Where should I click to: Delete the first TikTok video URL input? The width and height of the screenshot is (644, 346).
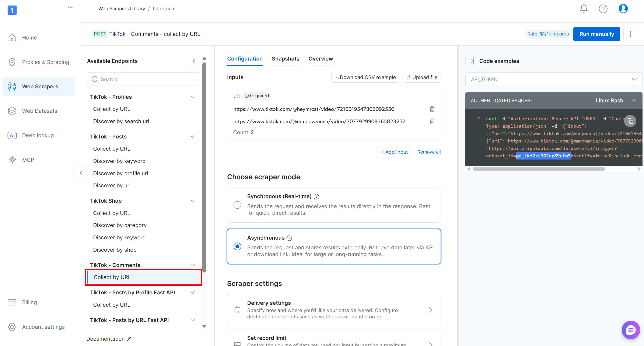click(x=432, y=109)
